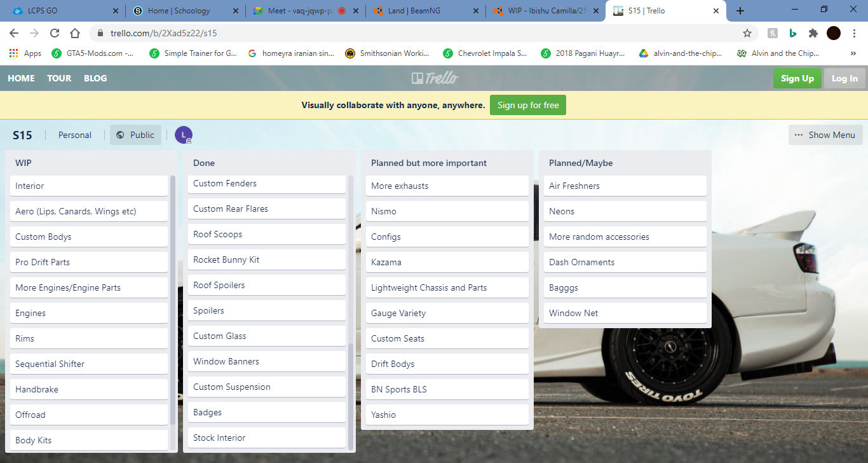Open the Custom Bodys card

[x=89, y=237]
